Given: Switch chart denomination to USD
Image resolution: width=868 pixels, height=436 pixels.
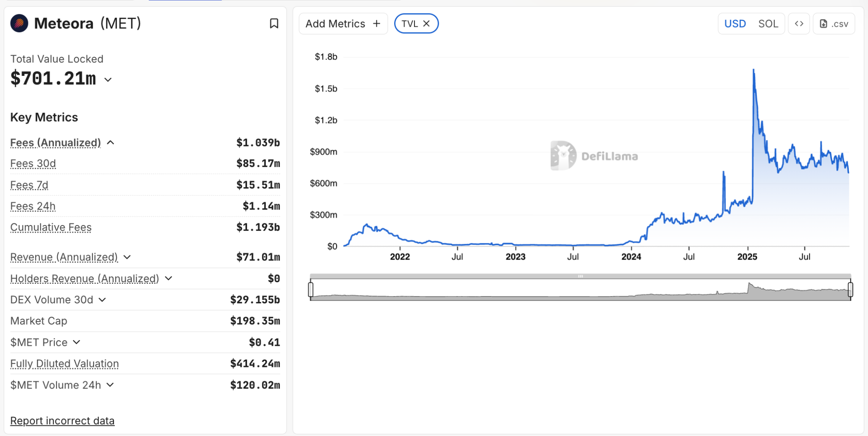Looking at the screenshot, I should pos(735,24).
